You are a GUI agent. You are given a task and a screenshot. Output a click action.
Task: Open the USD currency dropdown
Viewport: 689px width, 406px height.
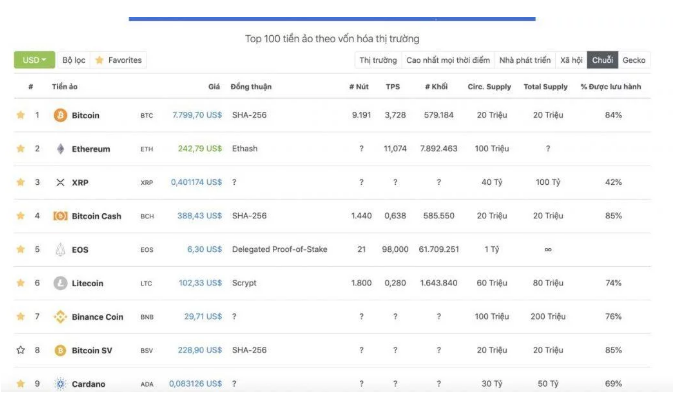[x=34, y=60]
